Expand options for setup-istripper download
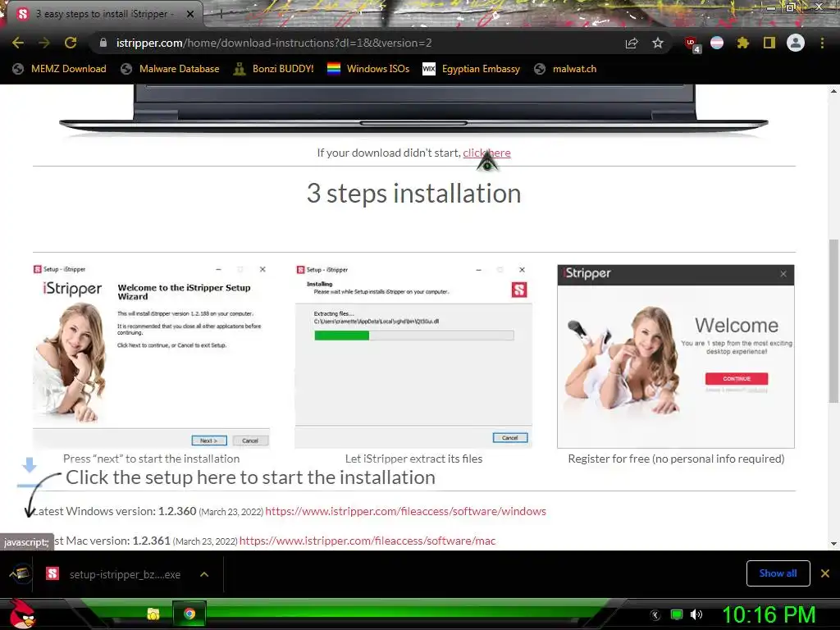The width and height of the screenshot is (840, 630). pos(204,574)
